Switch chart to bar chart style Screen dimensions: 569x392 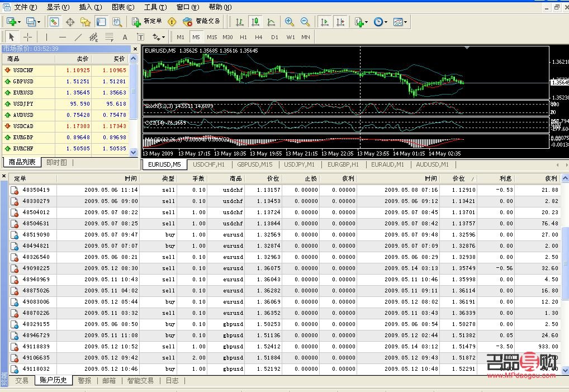click(239, 22)
